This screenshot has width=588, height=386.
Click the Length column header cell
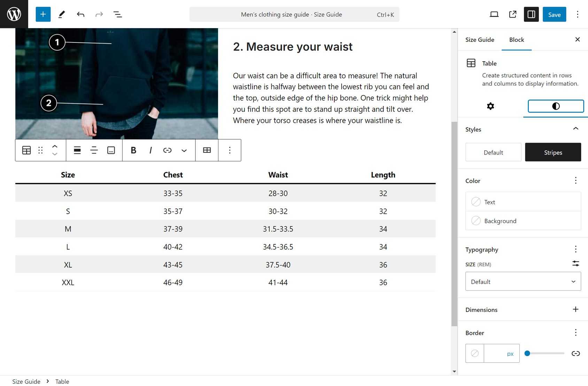click(x=383, y=175)
